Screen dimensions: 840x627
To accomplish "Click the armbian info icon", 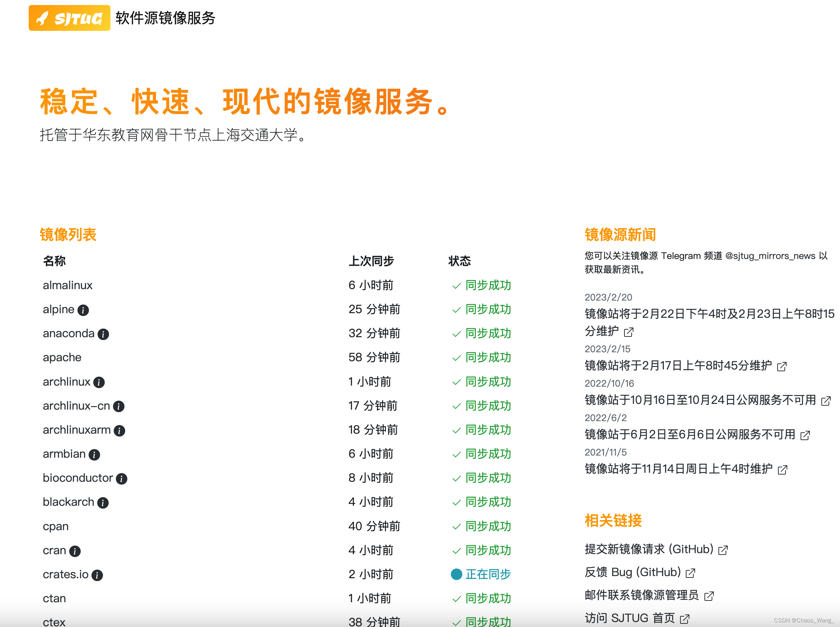I will pos(94,455).
